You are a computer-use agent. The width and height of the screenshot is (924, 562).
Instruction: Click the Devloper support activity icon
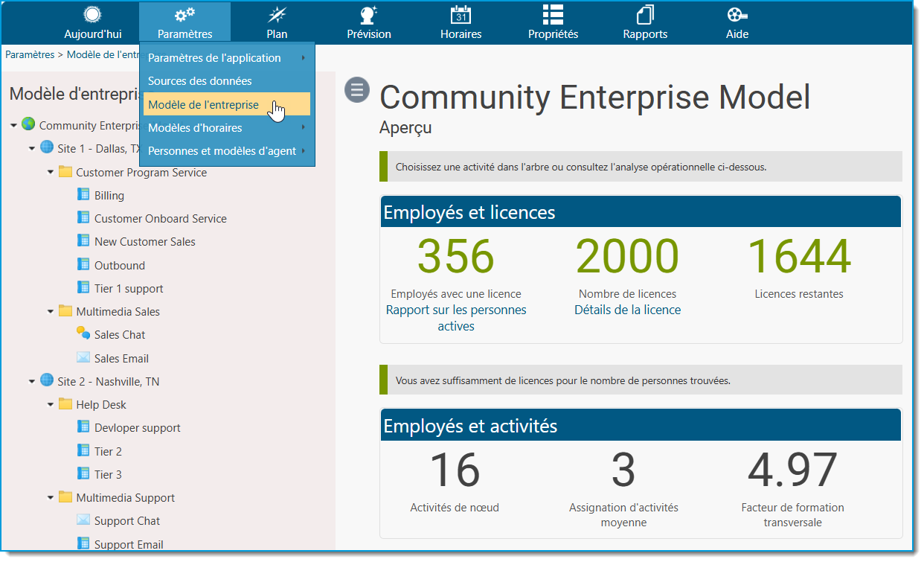[83, 427]
